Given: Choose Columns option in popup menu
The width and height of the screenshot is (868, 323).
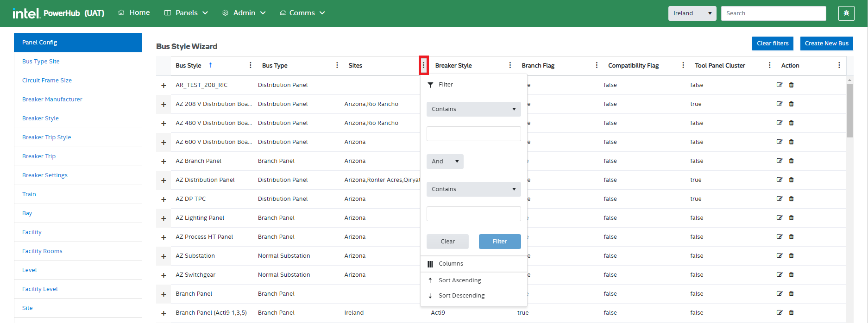Looking at the screenshot, I should pos(451,264).
